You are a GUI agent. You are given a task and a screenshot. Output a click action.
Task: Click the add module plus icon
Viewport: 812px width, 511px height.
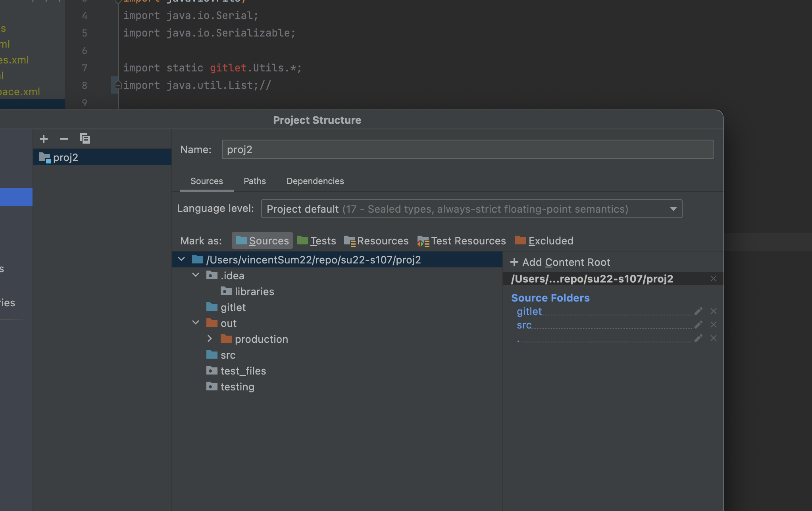point(44,139)
